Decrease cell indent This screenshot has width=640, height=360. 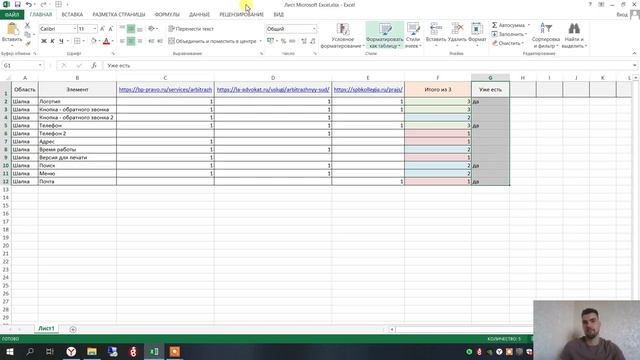pyautogui.click(x=151, y=41)
